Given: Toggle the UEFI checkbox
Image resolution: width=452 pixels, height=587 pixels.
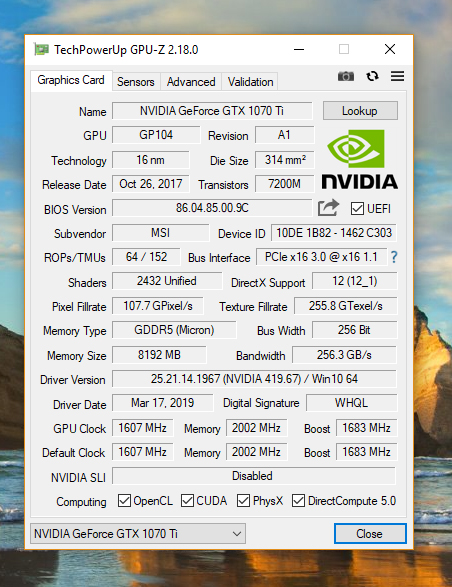Looking at the screenshot, I should (357, 209).
